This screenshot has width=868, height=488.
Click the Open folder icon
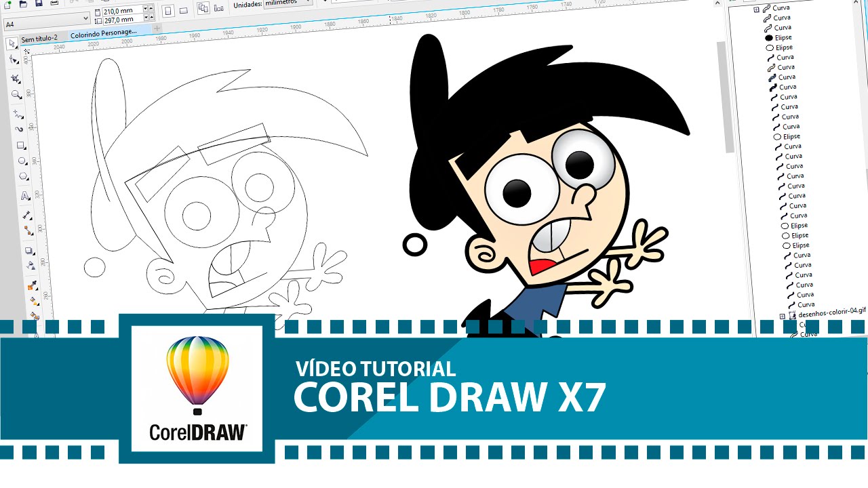click(23, 4)
